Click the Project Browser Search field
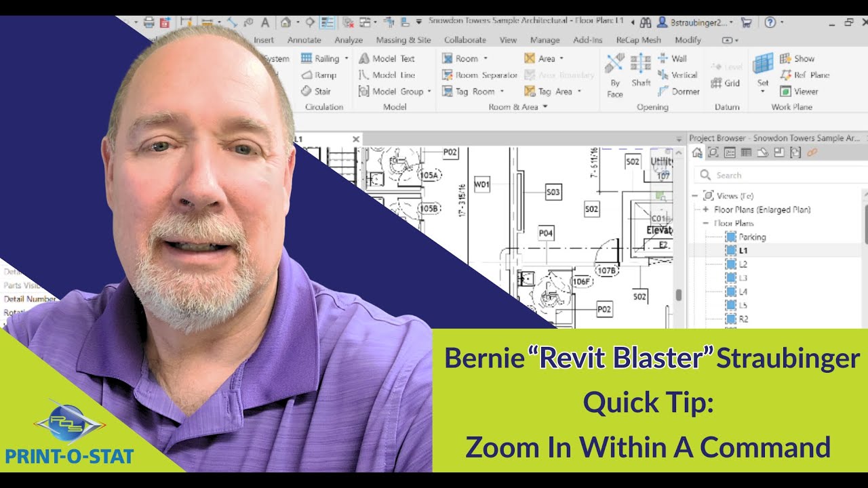The height and width of the screenshot is (488, 868). [x=782, y=175]
